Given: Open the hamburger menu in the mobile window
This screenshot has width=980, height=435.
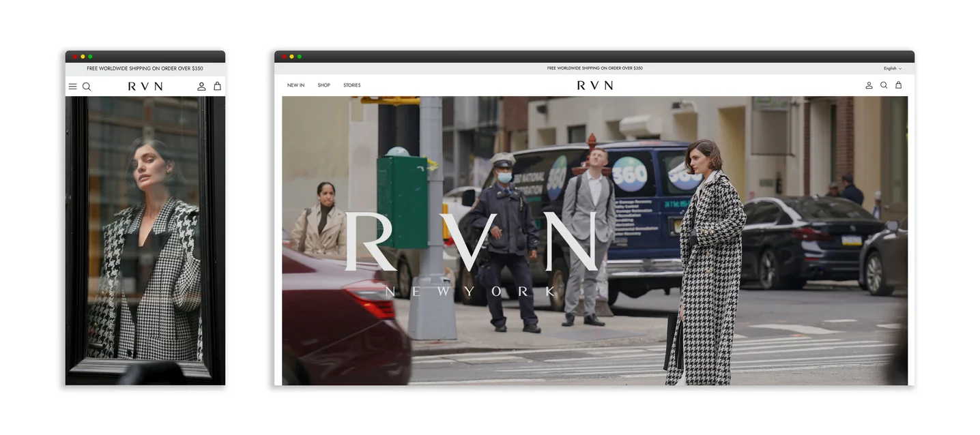Looking at the screenshot, I should [73, 87].
